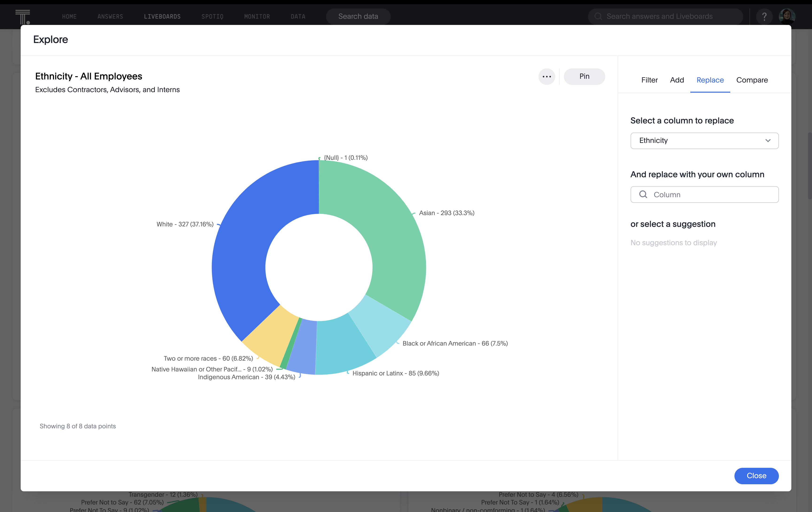Click the Pin button
Image resolution: width=812 pixels, height=512 pixels.
click(x=584, y=77)
